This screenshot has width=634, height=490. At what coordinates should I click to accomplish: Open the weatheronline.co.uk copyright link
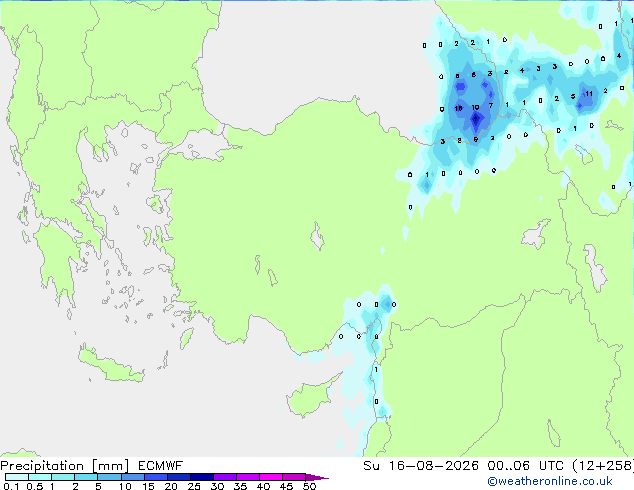[550, 481]
